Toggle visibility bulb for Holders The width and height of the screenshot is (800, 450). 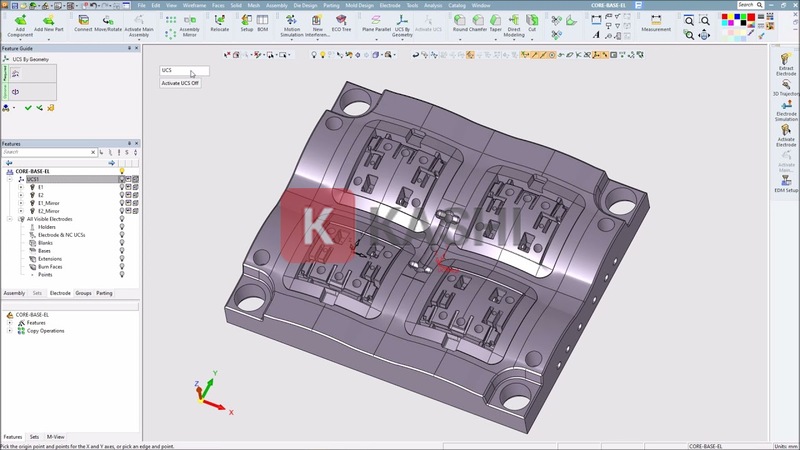click(122, 227)
